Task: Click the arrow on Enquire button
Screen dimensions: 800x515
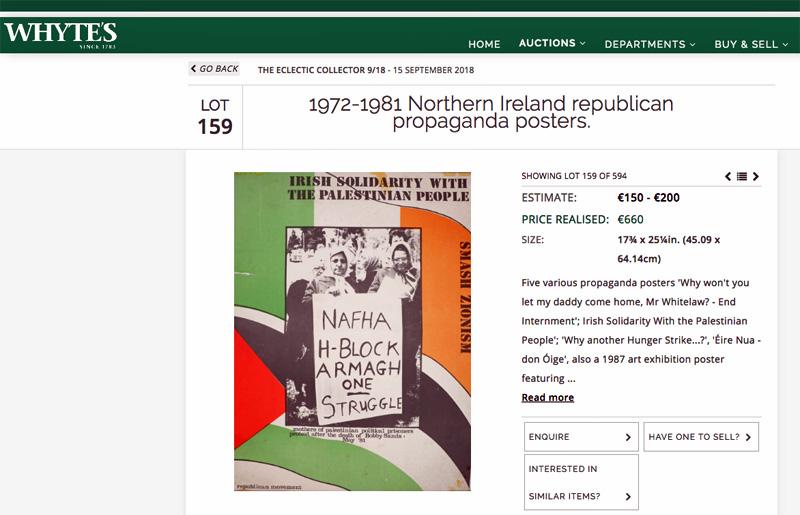Action: tap(628, 437)
